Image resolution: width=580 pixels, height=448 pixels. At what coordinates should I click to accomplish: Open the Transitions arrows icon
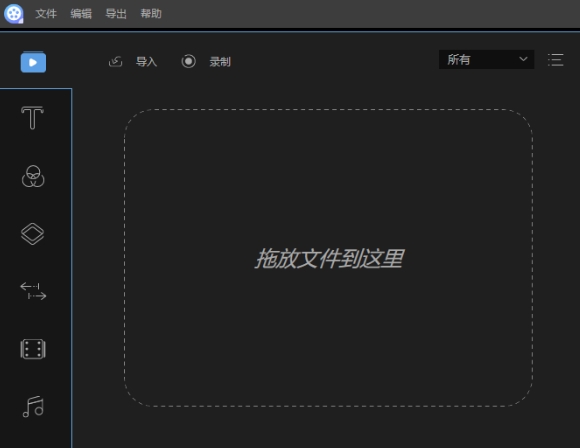(x=33, y=291)
